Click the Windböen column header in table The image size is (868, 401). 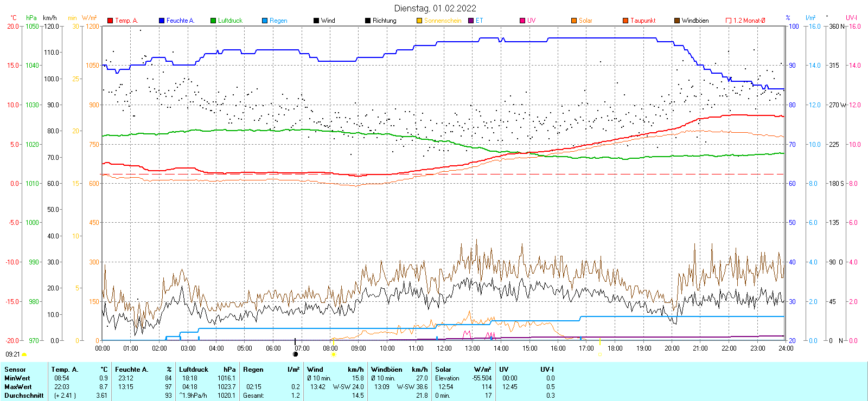(386, 370)
